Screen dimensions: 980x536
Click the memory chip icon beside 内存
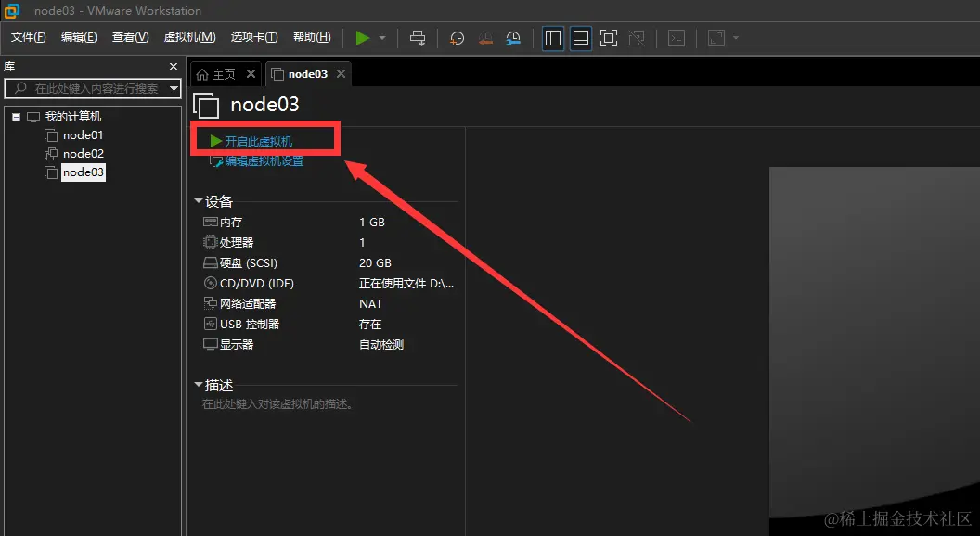[211, 222]
